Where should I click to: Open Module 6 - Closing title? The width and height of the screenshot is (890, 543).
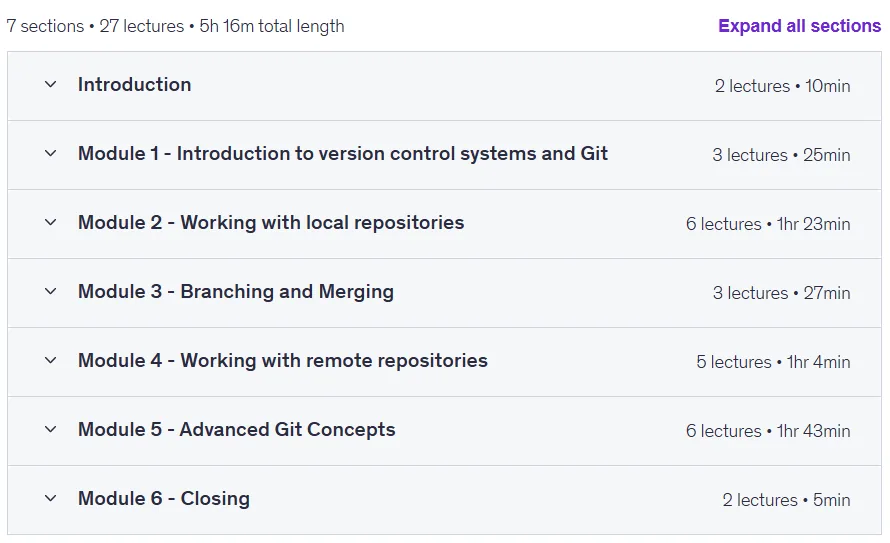(x=163, y=499)
